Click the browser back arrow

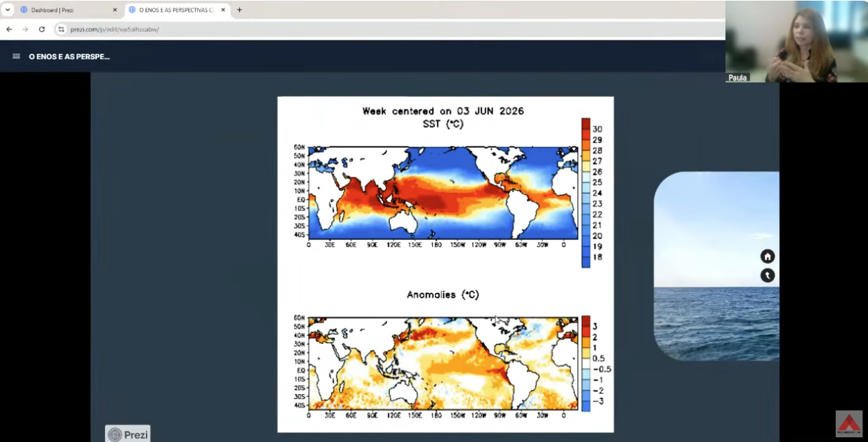(x=9, y=30)
